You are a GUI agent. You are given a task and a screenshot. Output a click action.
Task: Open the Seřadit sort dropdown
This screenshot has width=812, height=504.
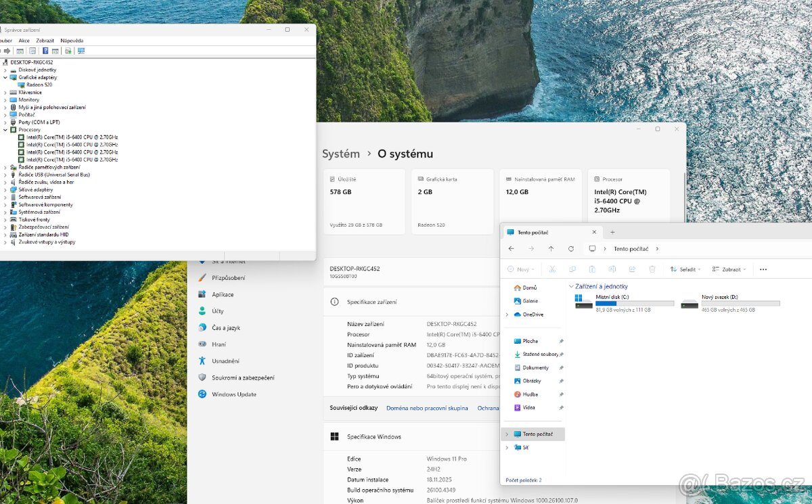(x=685, y=269)
